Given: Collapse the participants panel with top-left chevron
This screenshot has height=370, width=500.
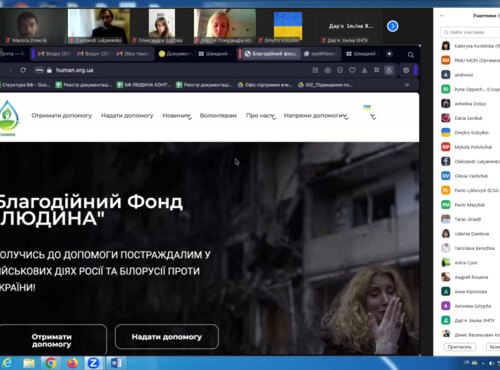Looking at the screenshot, I should (x=442, y=15).
